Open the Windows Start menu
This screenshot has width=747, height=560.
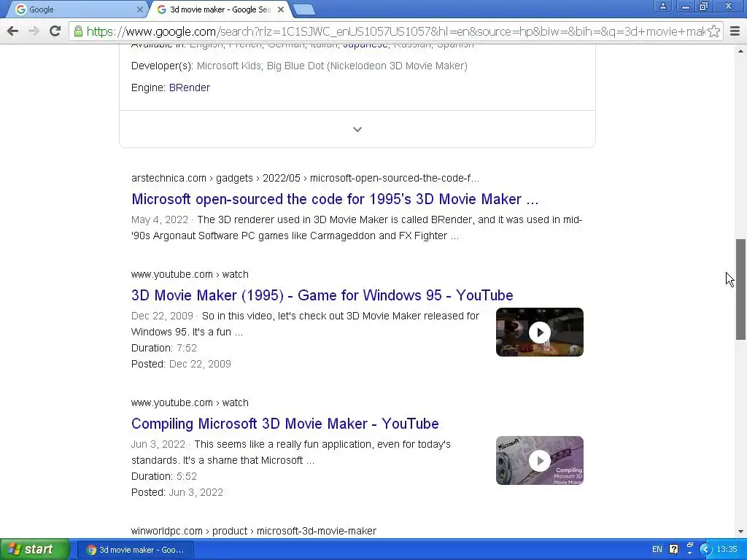[x=35, y=550]
